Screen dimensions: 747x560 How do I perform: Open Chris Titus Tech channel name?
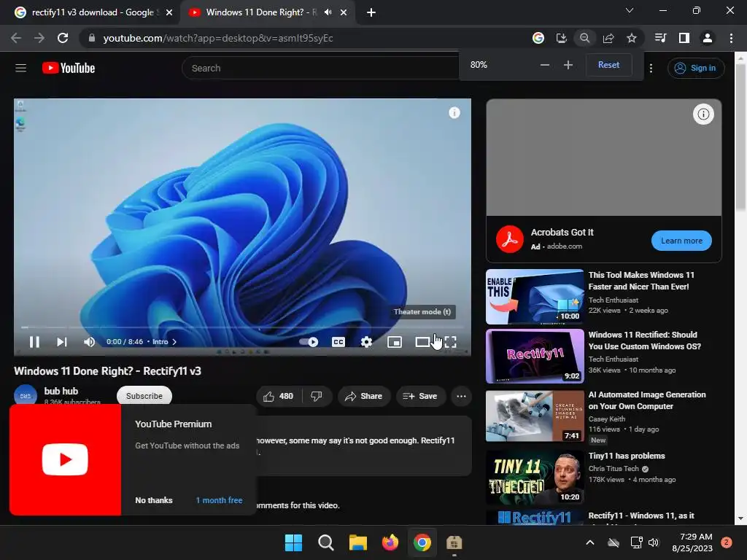[614, 469]
